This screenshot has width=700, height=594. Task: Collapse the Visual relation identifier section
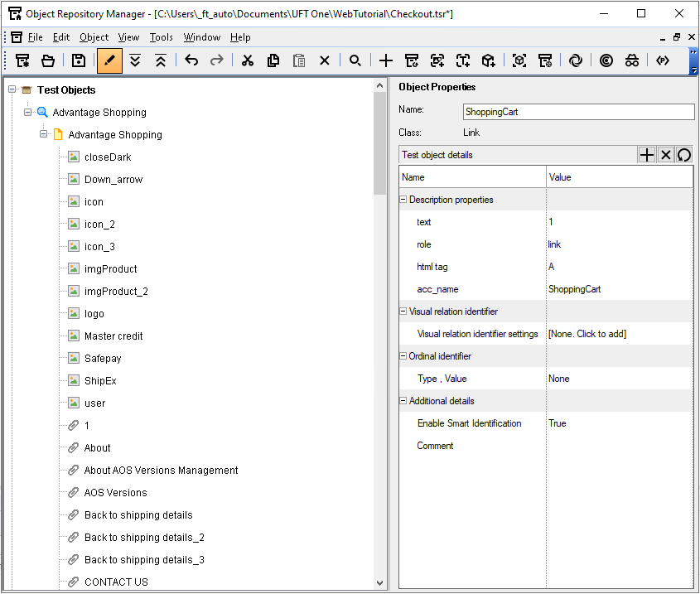[x=403, y=311]
